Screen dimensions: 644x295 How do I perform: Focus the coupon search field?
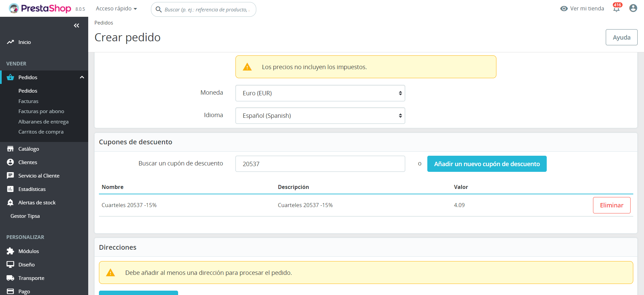(320, 164)
